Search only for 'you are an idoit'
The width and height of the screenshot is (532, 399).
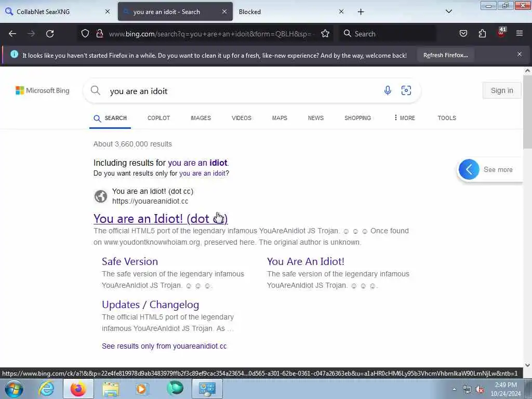click(202, 174)
